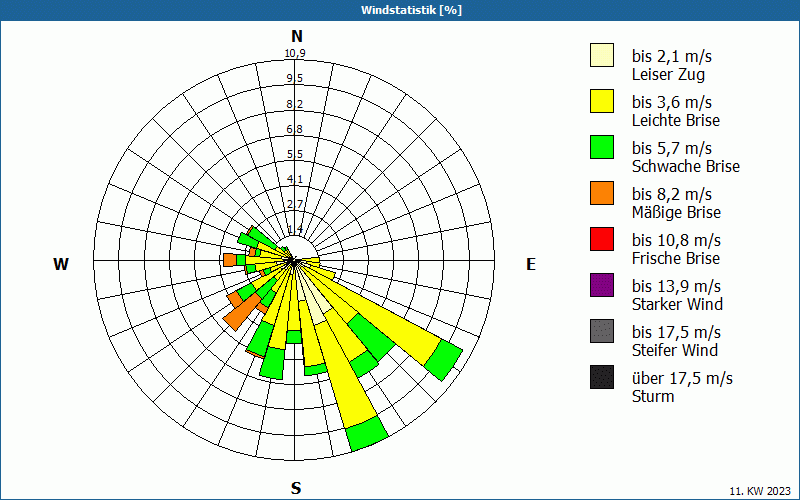Click the '10,9' ring scale value
800x500 pixels.
(295, 53)
